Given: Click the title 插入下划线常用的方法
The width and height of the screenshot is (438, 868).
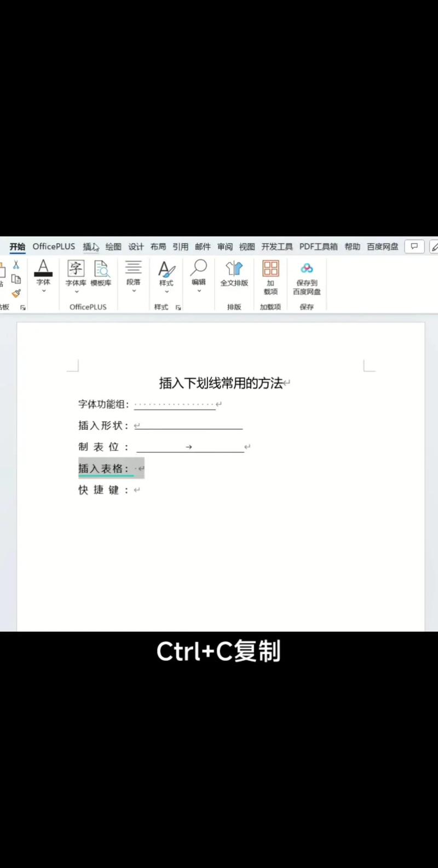Looking at the screenshot, I should coord(221,383).
